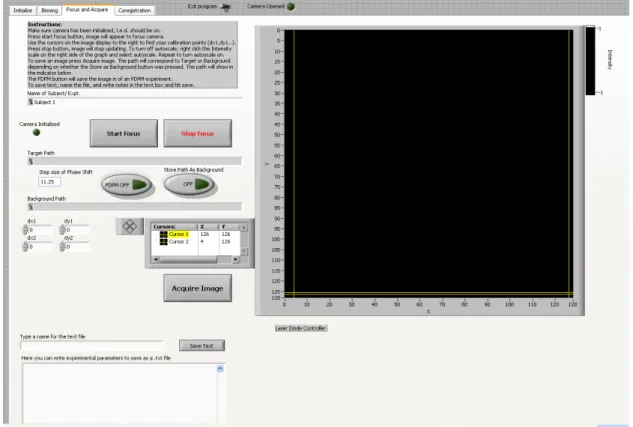This screenshot has height=427, width=633.
Task: Click the left scroll arrow in Cursors list
Action: (x=155, y=260)
